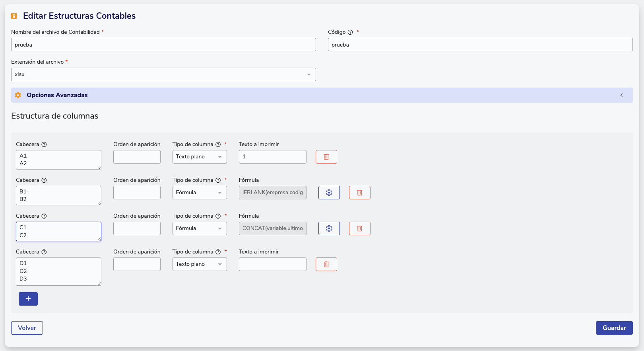The width and height of the screenshot is (644, 351).
Task: Delete the C1 C2 formula row
Action: point(359,228)
